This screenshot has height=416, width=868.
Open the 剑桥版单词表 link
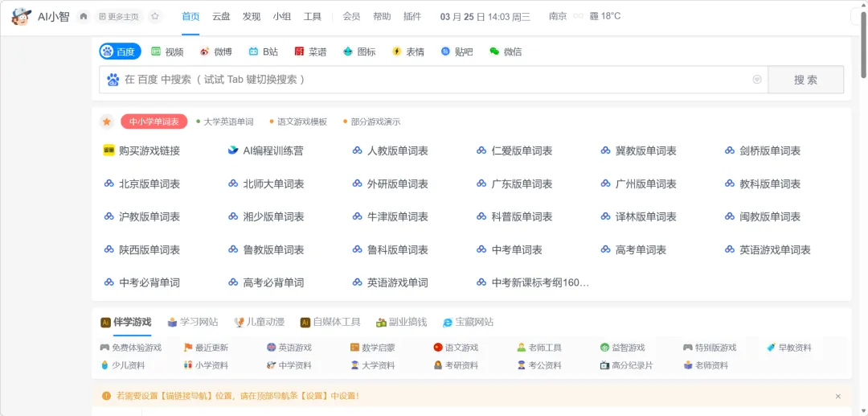coord(762,150)
